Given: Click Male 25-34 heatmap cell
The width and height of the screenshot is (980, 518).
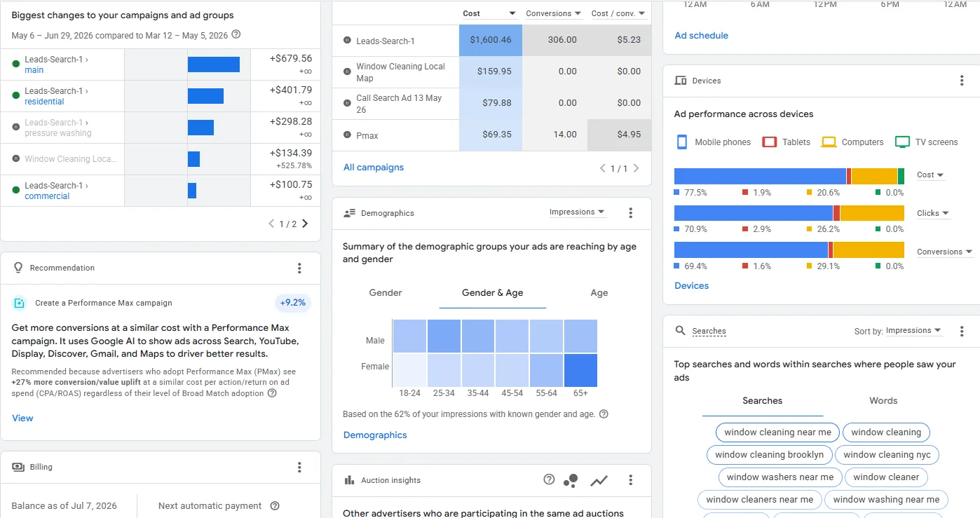Looking at the screenshot, I should [444, 336].
